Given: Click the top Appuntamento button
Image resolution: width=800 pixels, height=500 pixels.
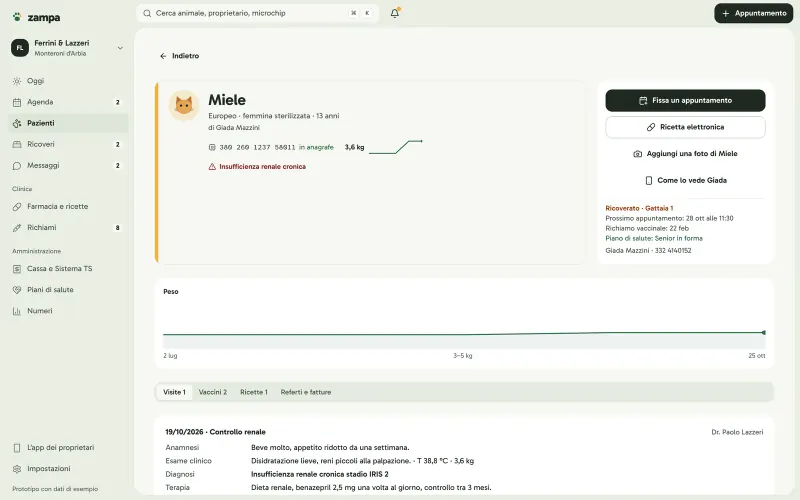Looking at the screenshot, I should pyautogui.click(x=754, y=13).
